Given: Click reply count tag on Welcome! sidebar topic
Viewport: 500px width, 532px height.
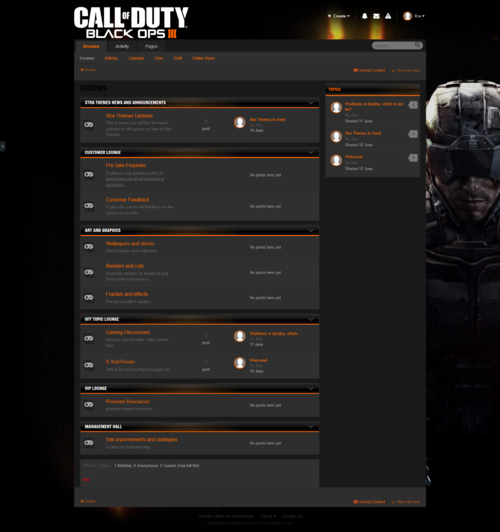Looking at the screenshot, I should pos(413,158).
